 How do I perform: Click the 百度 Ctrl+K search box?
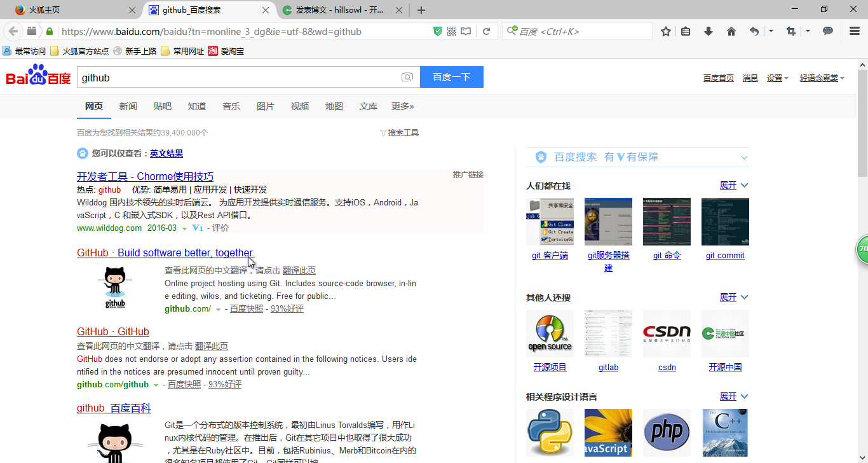(577, 31)
